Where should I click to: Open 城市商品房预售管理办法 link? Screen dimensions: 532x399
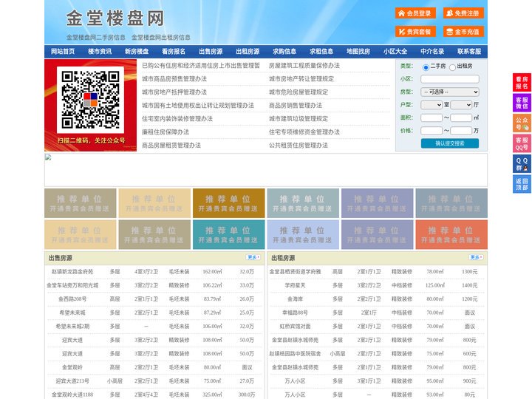174,79
